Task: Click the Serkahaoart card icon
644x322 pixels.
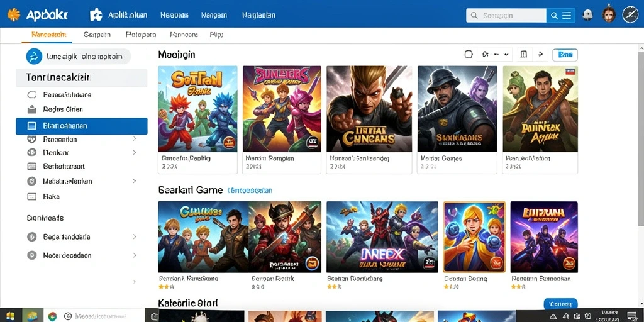Action: tap(31, 166)
